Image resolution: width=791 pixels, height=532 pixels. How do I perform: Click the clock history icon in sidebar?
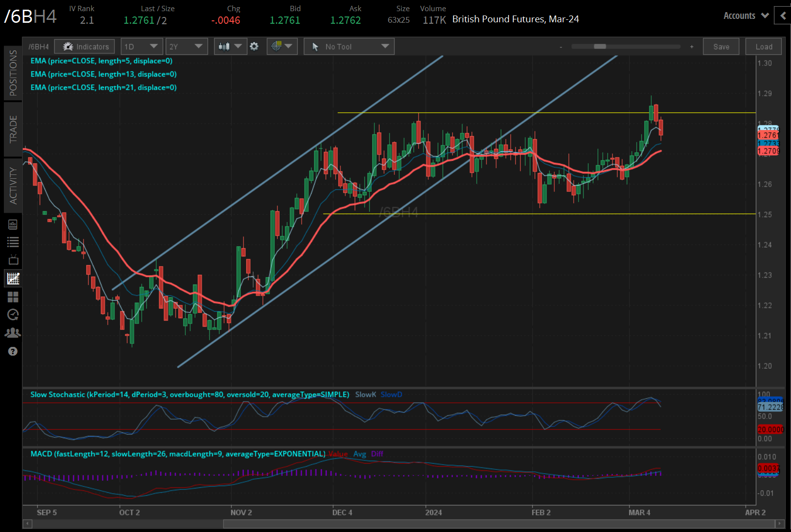[13, 315]
